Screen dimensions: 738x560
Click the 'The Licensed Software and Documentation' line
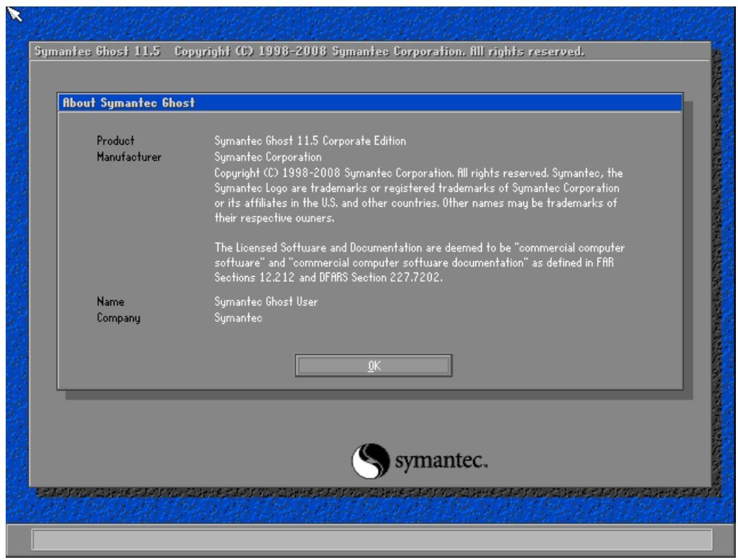tap(420, 247)
